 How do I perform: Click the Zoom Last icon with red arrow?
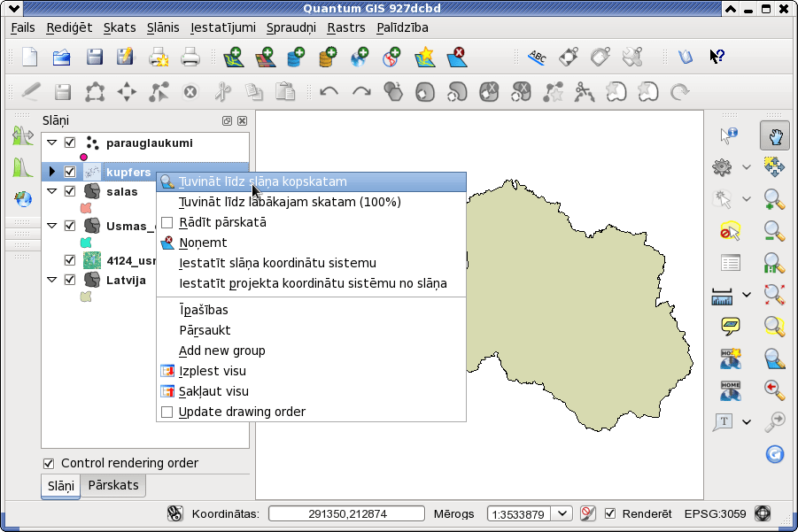point(774,390)
